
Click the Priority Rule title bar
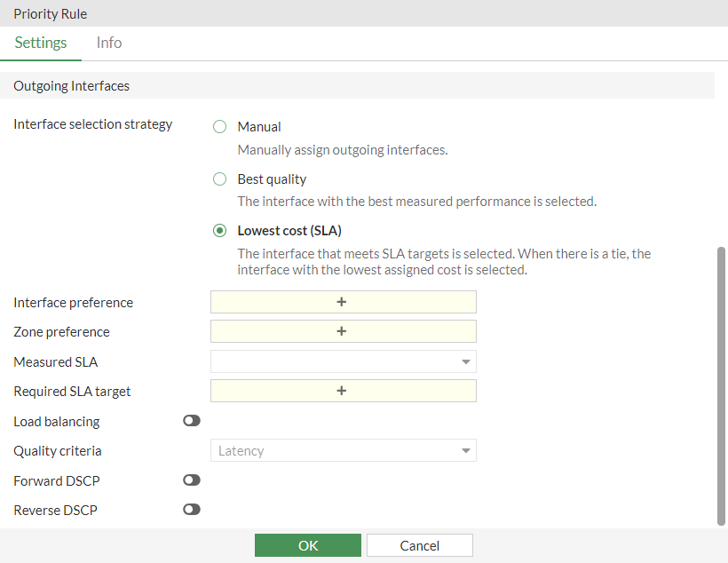pyautogui.click(x=51, y=13)
